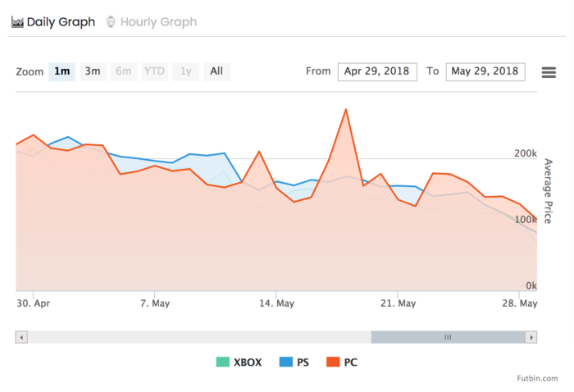Viewport: 574px width, 392px height.
Task: Click the Hourly Graph watch icon
Action: click(x=111, y=22)
